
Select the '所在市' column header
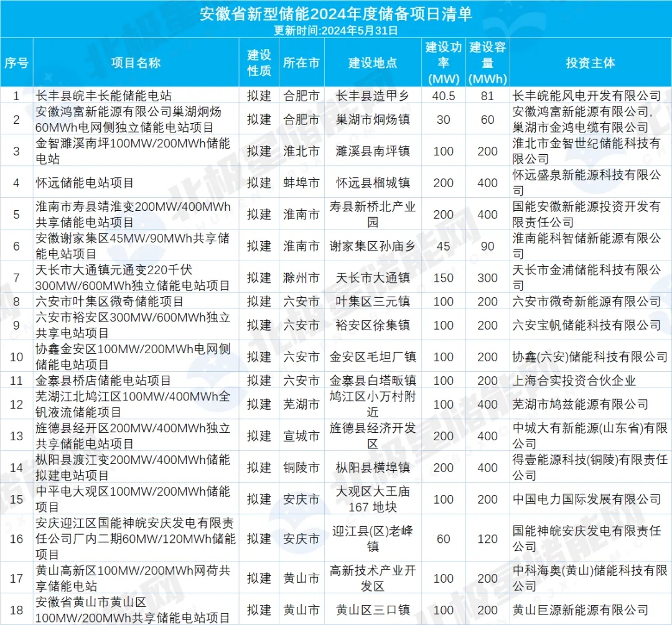click(x=301, y=63)
